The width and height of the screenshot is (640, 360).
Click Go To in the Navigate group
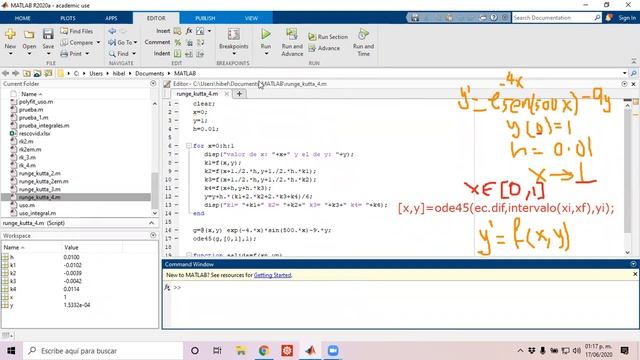tap(120, 42)
